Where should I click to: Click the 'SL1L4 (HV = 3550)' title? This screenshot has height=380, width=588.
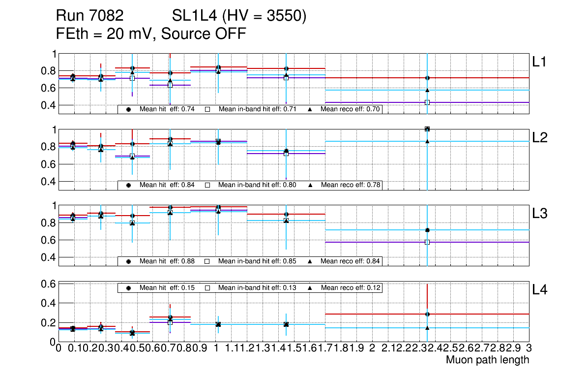pyautogui.click(x=239, y=16)
